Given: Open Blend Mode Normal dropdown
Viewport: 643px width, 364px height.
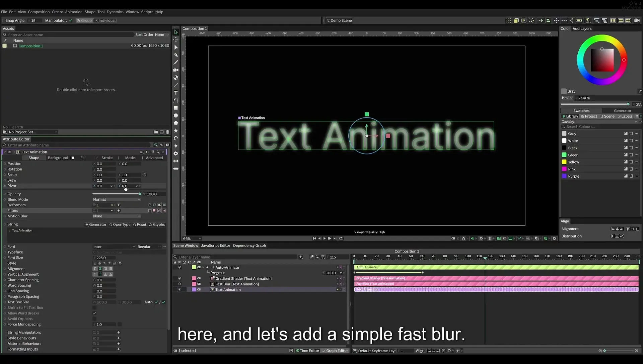Looking at the screenshot, I should [x=117, y=199].
